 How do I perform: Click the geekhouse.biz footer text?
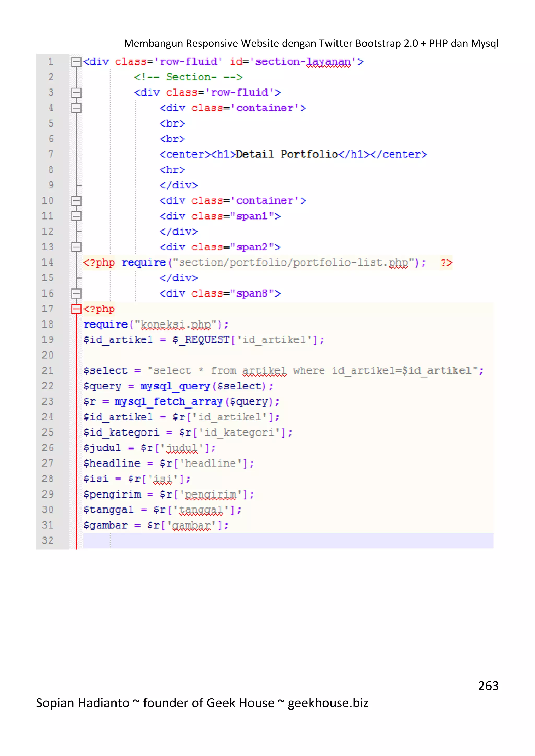tap(328, 703)
